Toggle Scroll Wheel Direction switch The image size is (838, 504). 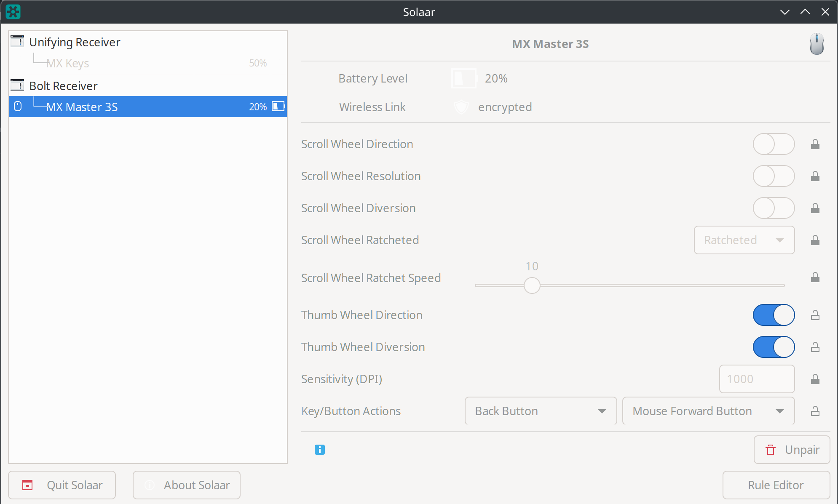774,144
